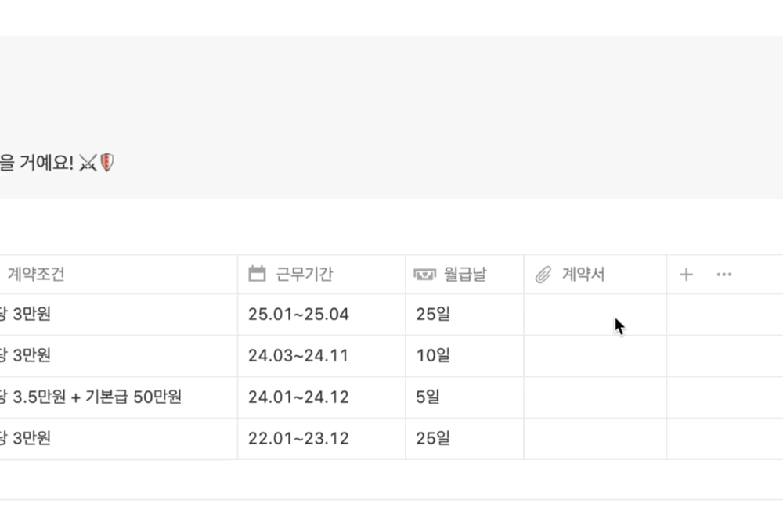Click the 24.01~24.12 work period cell

click(x=298, y=397)
